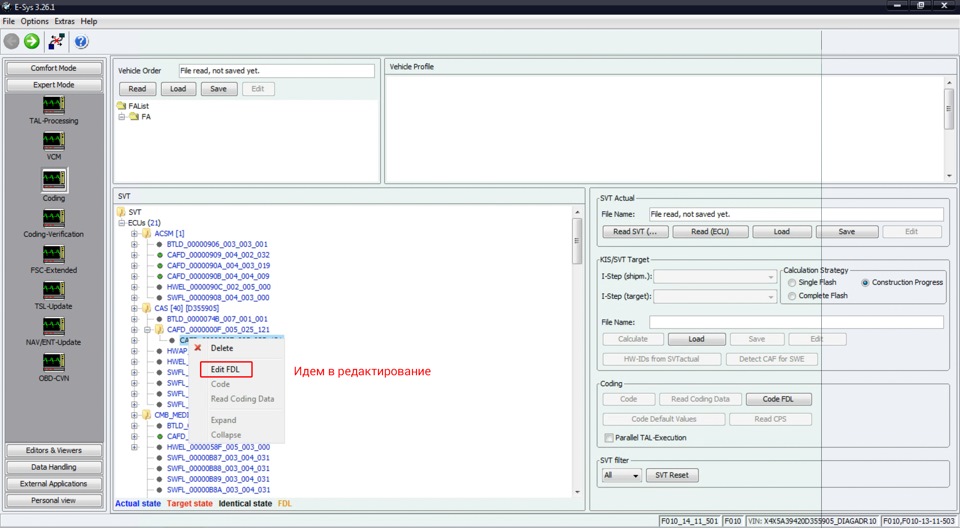
Task: Click the Vehicle Order status field
Action: [x=277, y=71]
